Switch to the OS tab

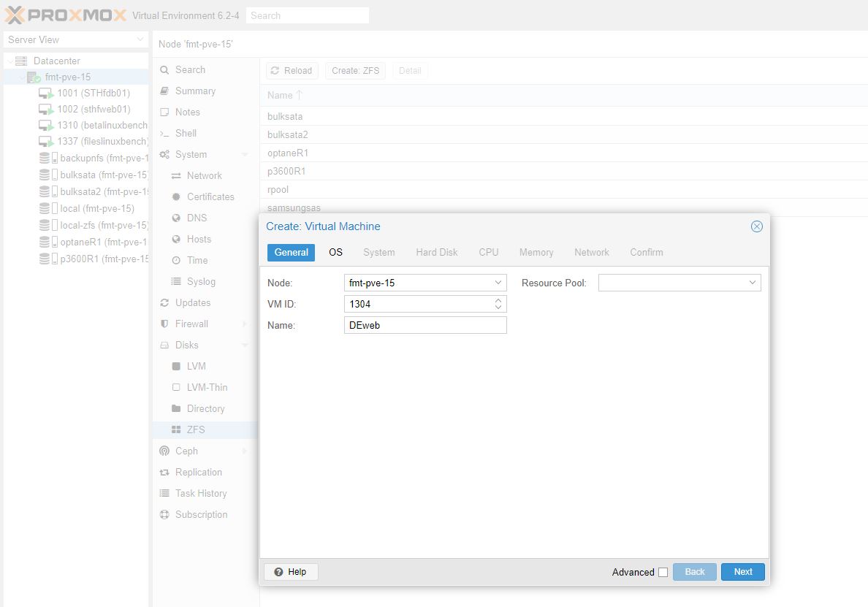pyautogui.click(x=335, y=252)
